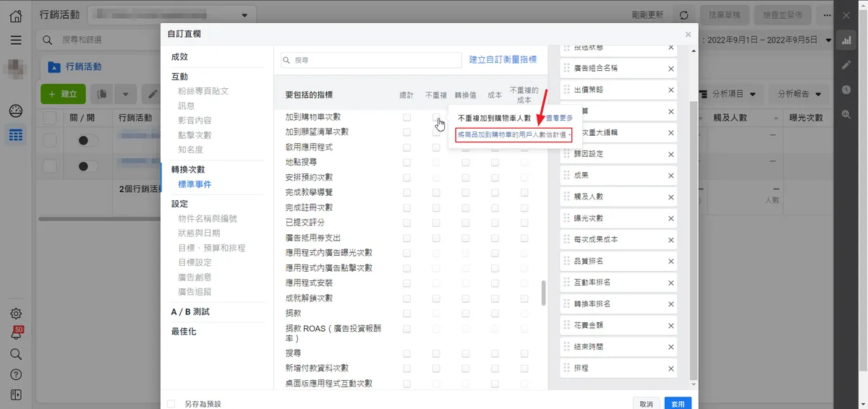The image size is (868, 409).
Task: Grab the drag handle of 結束時間
Action: pyautogui.click(x=566, y=347)
